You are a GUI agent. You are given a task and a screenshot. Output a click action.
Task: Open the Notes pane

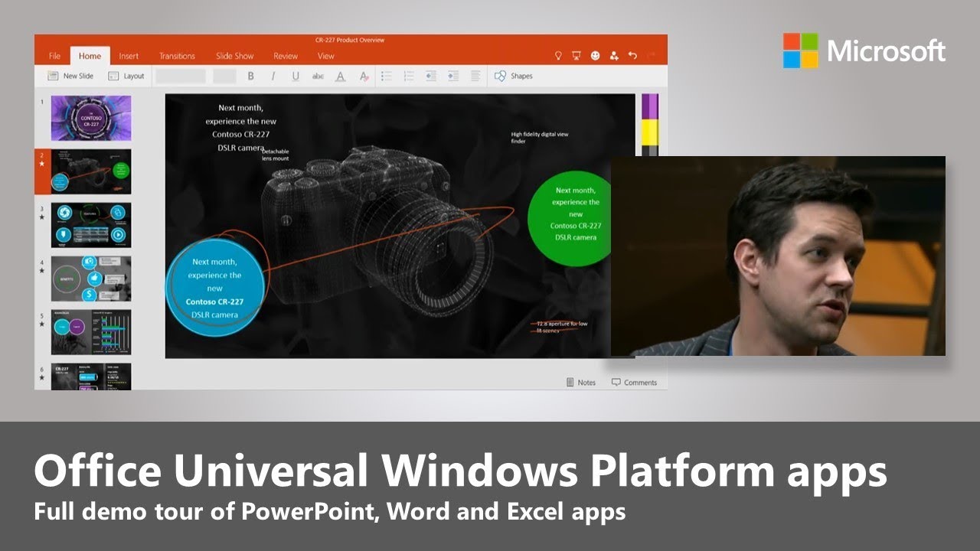pyautogui.click(x=580, y=382)
